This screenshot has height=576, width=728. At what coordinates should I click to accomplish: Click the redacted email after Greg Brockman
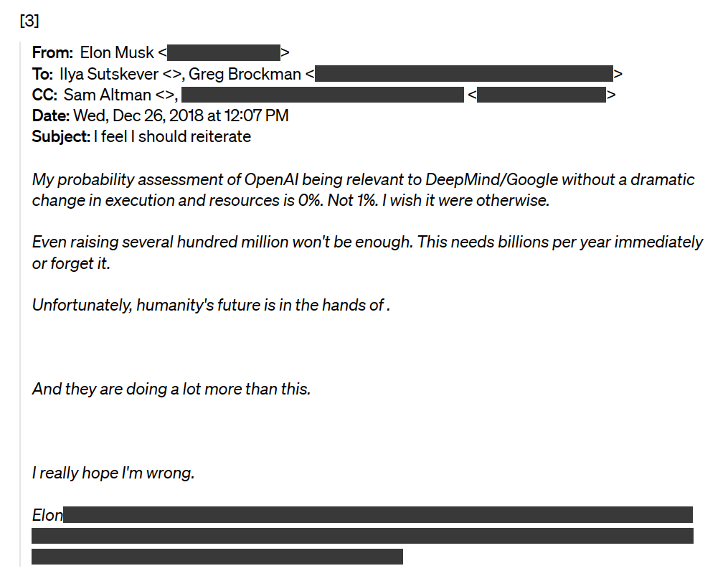[463, 74]
